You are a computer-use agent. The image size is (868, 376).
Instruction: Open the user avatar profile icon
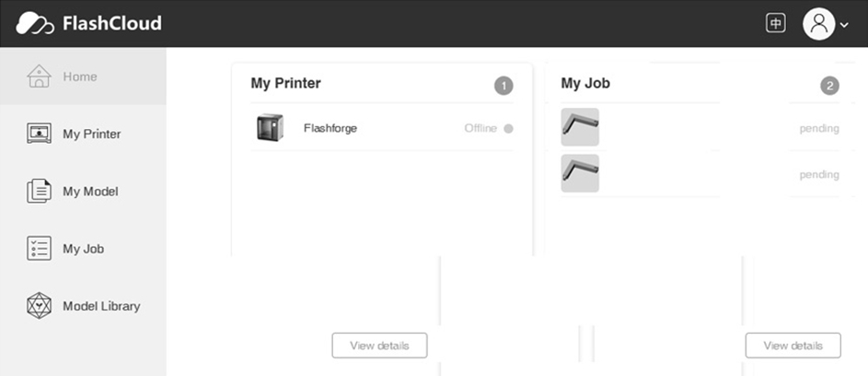coord(818,24)
